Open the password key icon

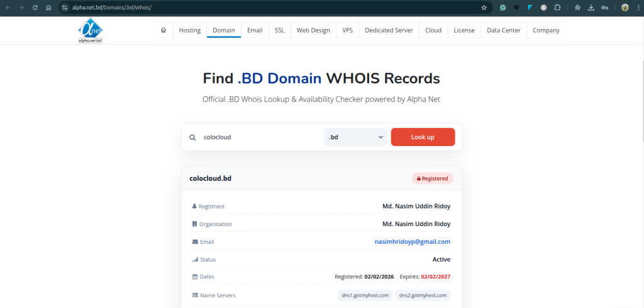pyautogui.click(x=604, y=8)
